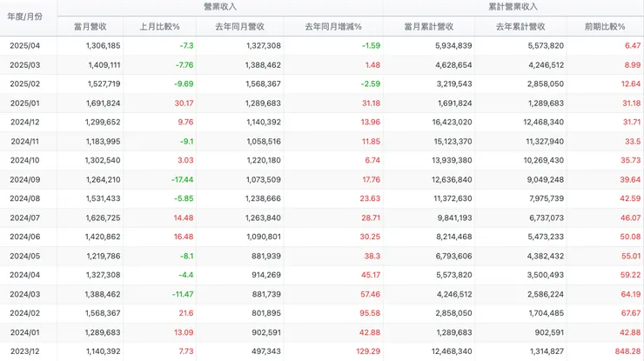Click period comparison value 50.08
Image resolution: width=644 pixels, height=361 pixels.
(631, 237)
